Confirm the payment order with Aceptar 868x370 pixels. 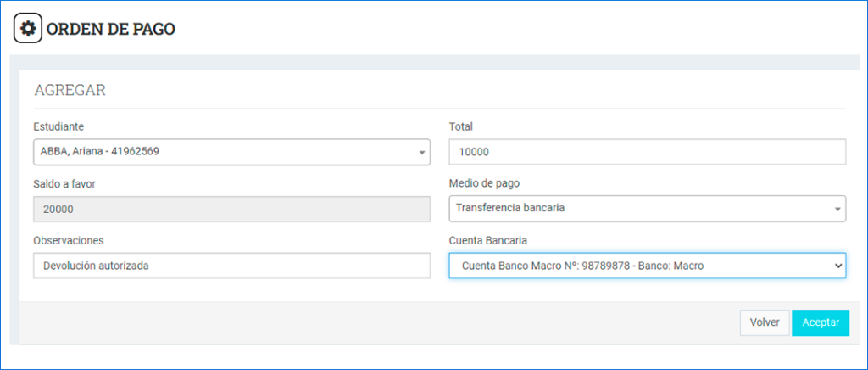click(x=820, y=322)
